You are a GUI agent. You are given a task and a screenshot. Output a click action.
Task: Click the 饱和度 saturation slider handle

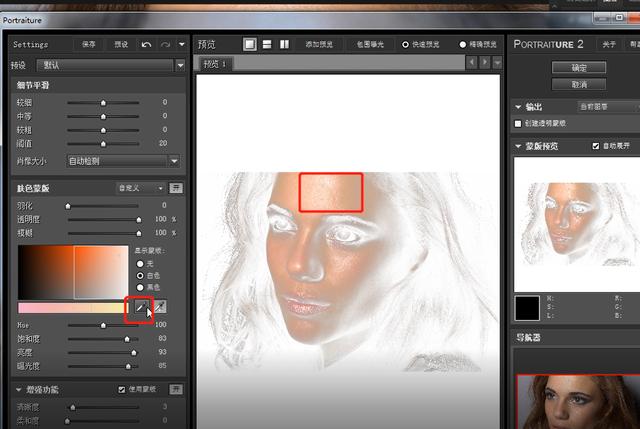pyautogui.click(x=127, y=339)
